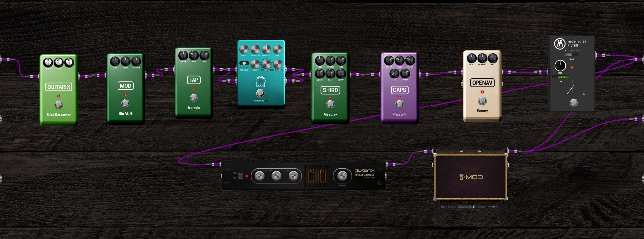The image size is (644, 239).
Task: Click the OPENAV label on Roomy pedal
Action: point(482,83)
